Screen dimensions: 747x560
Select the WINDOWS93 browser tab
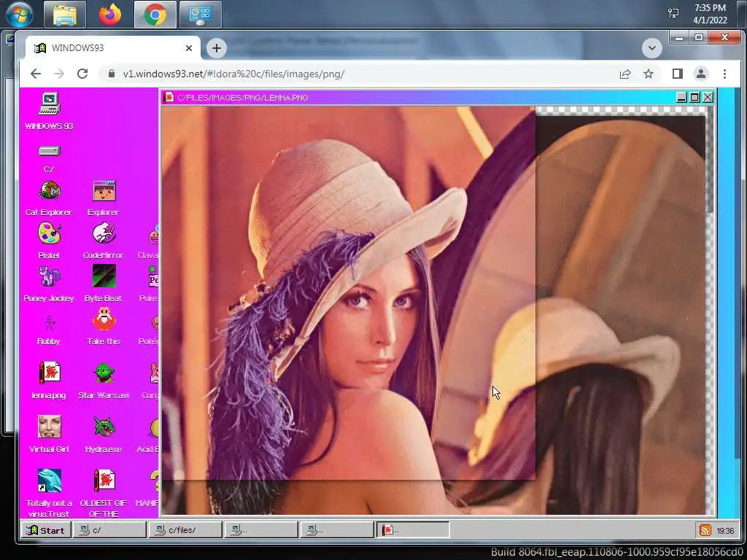pyautogui.click(x=113, y=48)
